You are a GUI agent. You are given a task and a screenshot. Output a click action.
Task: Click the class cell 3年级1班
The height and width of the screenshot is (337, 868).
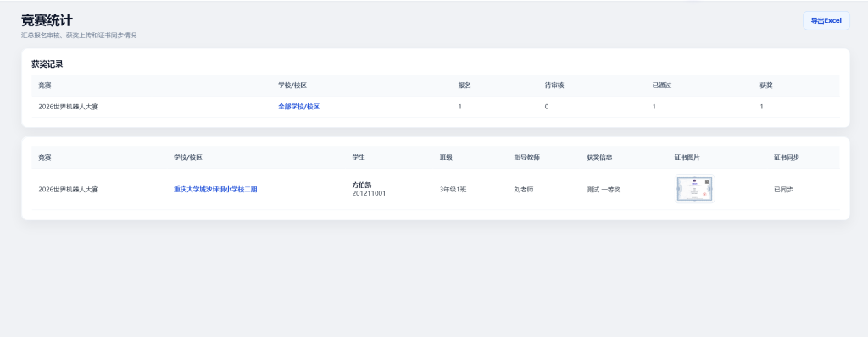coord(453,190)
